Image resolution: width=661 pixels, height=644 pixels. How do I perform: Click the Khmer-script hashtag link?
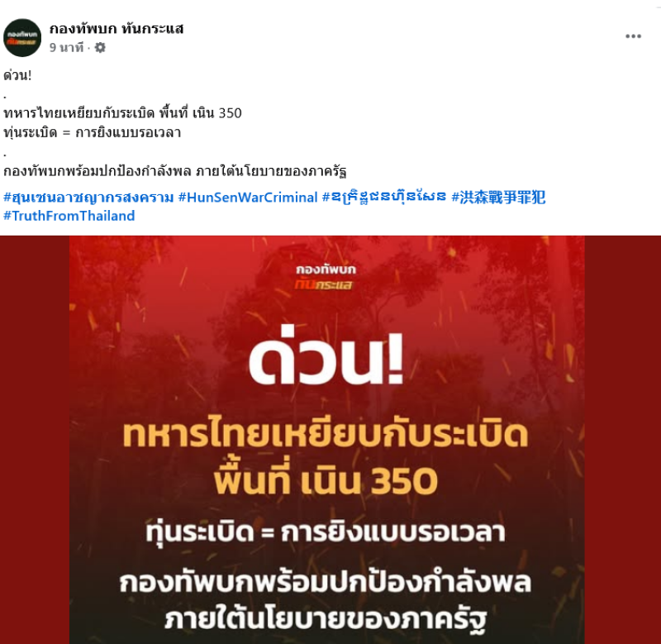click(384, 197)
